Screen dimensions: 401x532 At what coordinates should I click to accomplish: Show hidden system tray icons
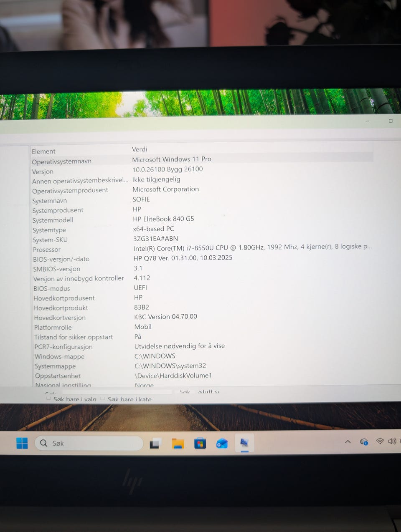point(348,441)
